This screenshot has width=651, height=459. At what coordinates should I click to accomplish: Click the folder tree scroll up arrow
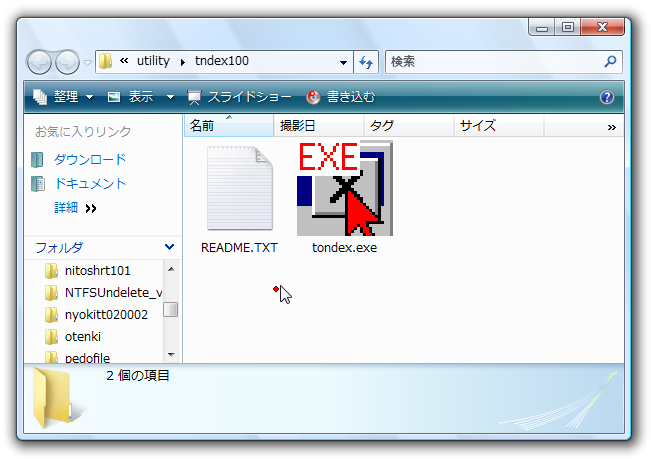pyautogui.click(x=171, y=269)
